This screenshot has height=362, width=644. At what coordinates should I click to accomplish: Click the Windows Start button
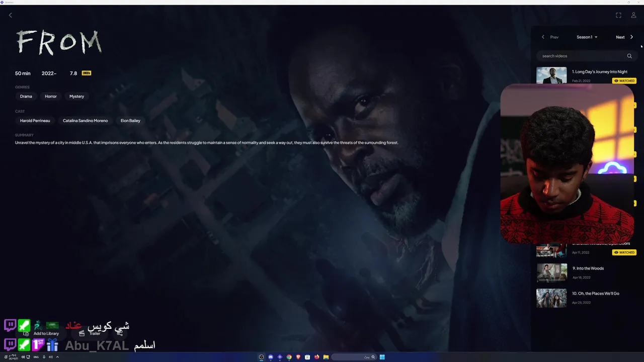tap(382, 357)
